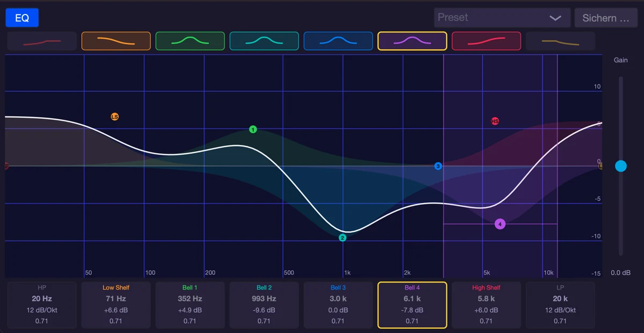Click the -9.6 dB gain value
The height and width of the screenshot is (333, 644).
[x=264, y=310]
